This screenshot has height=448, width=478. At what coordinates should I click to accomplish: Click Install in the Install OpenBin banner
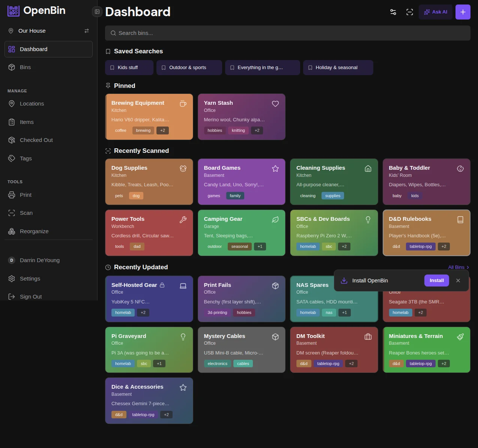click(436, 280)
